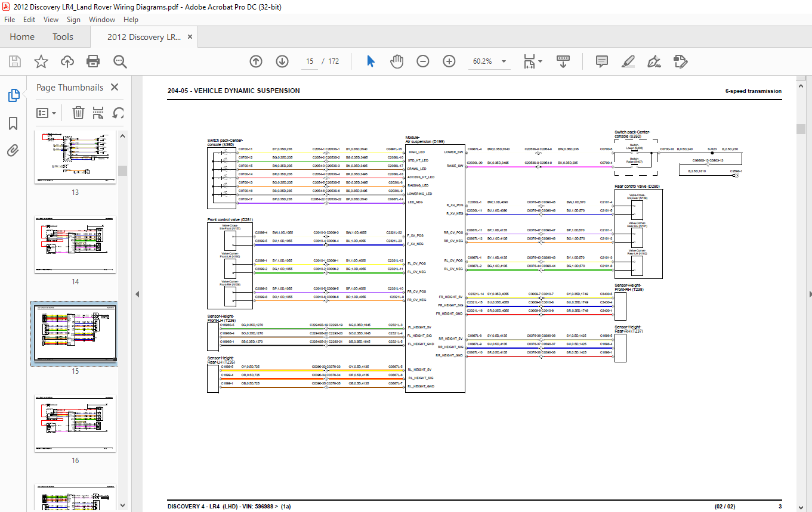This screenshot has height=512, width=812.
Task: Click the page-break icon beside the trash can
Action: coord(98,113)
